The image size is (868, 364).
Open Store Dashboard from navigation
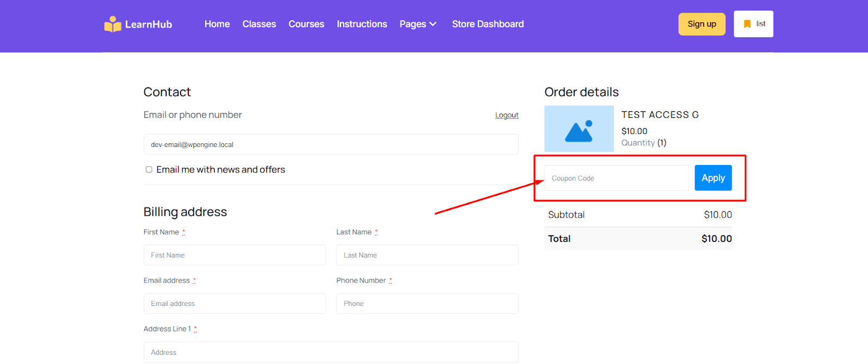click(488, 24)
